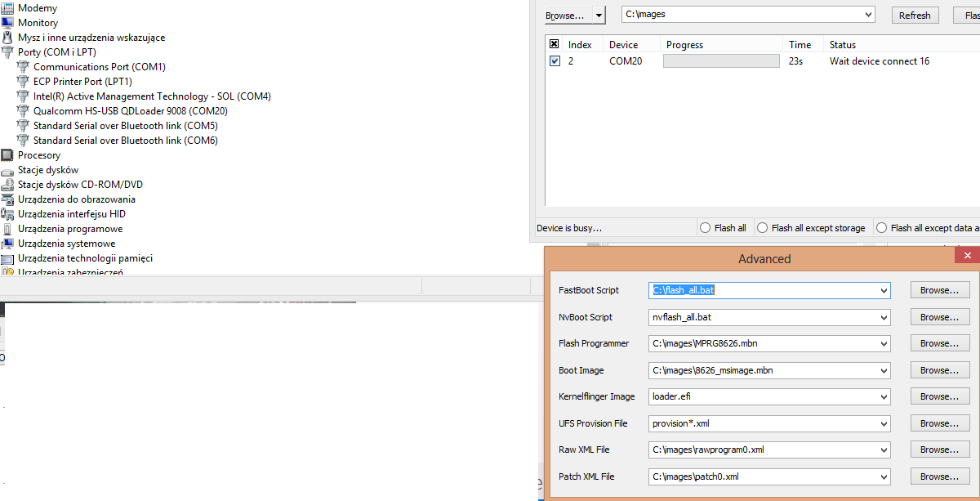The height and width of the screenshot is (501, 980).
Task: Open the images path dropdown
Action: (x=867, y=15)
